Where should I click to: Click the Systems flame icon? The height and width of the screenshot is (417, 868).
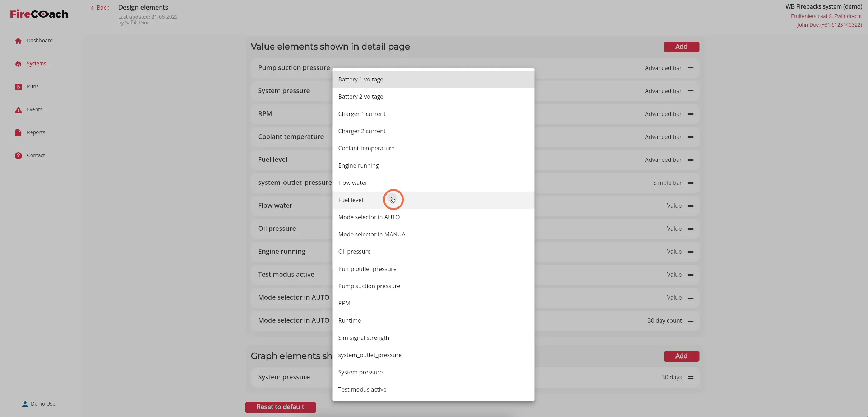(18, 64)
